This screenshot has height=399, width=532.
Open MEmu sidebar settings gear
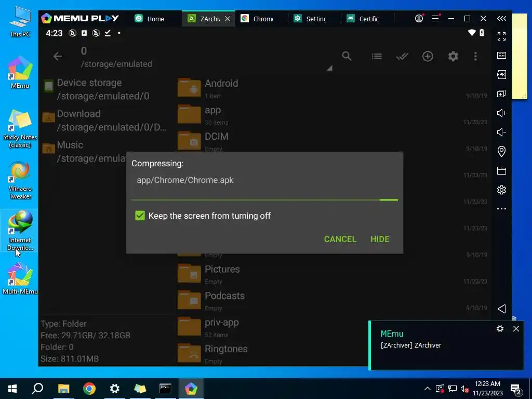(501, 190)
